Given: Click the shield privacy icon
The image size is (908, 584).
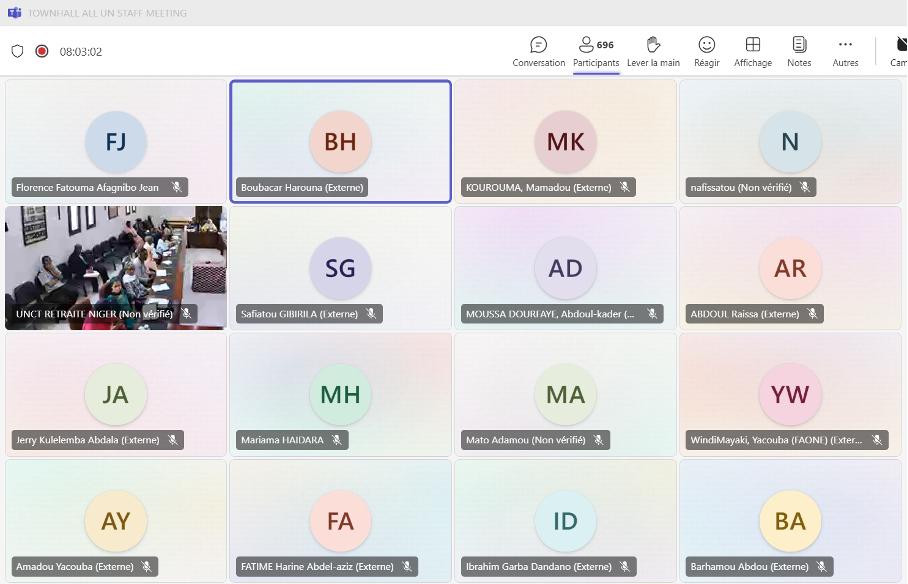Looking at the screenshot, I should 17,52.
